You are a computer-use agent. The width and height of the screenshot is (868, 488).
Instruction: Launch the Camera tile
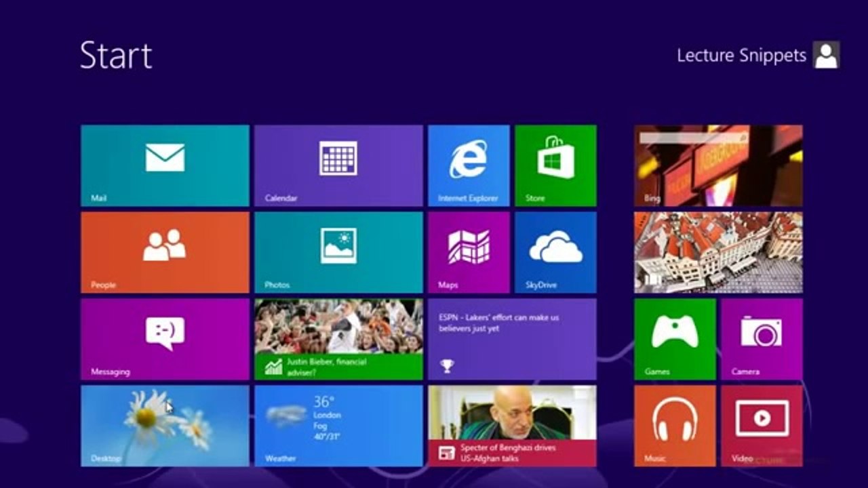(762, 339)
